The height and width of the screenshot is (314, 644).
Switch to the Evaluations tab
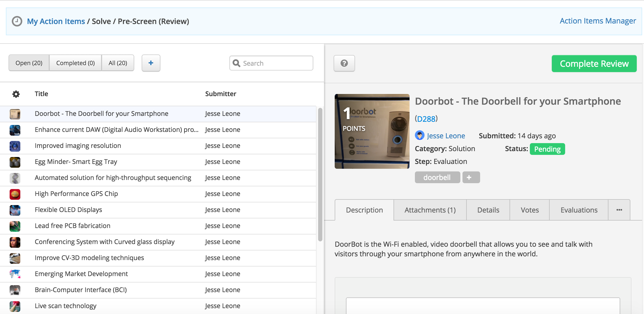579,210
